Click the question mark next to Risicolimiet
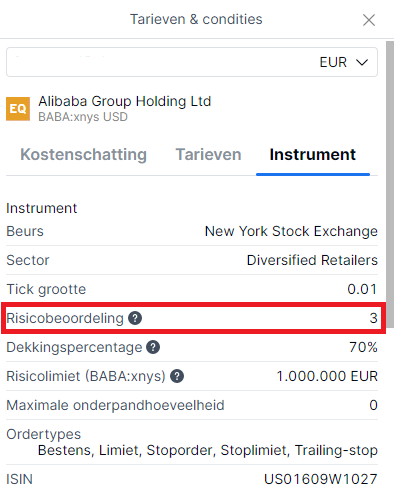394x491 pixels. pos(177,376)
